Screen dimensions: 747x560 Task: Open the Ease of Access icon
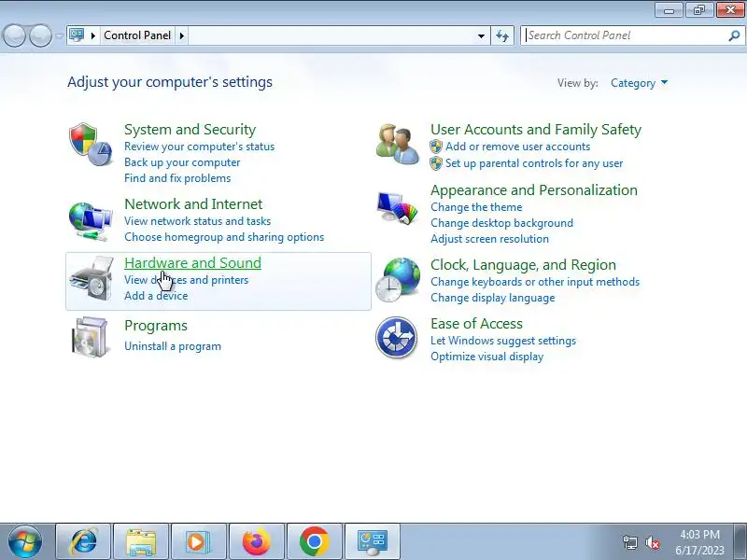[396, 337]
